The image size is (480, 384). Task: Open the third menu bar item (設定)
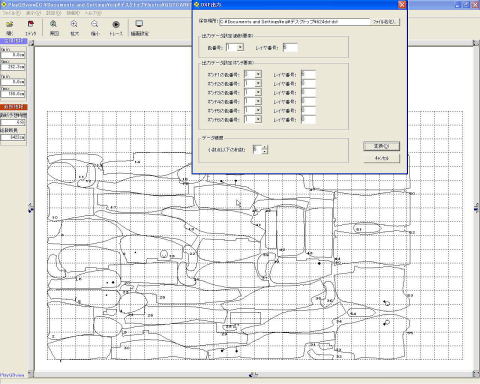(x=53, y=13)
